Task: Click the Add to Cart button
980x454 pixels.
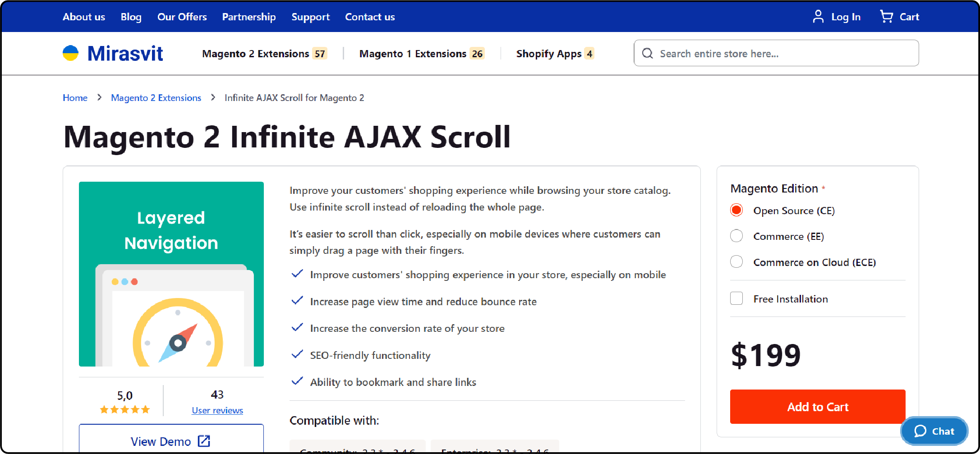Action: [818, 407]
